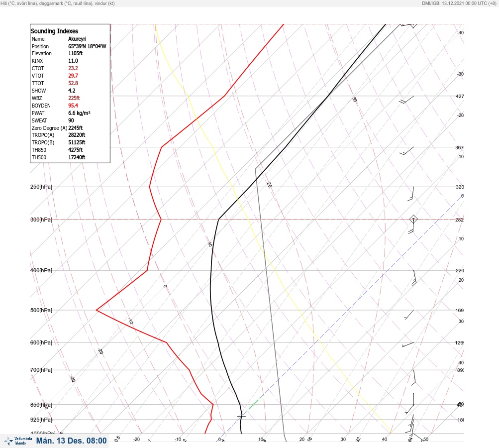Click the 'DMI/IGB: 13.12.2021 00:00 UTC (+8)' header

click(459, 3)
